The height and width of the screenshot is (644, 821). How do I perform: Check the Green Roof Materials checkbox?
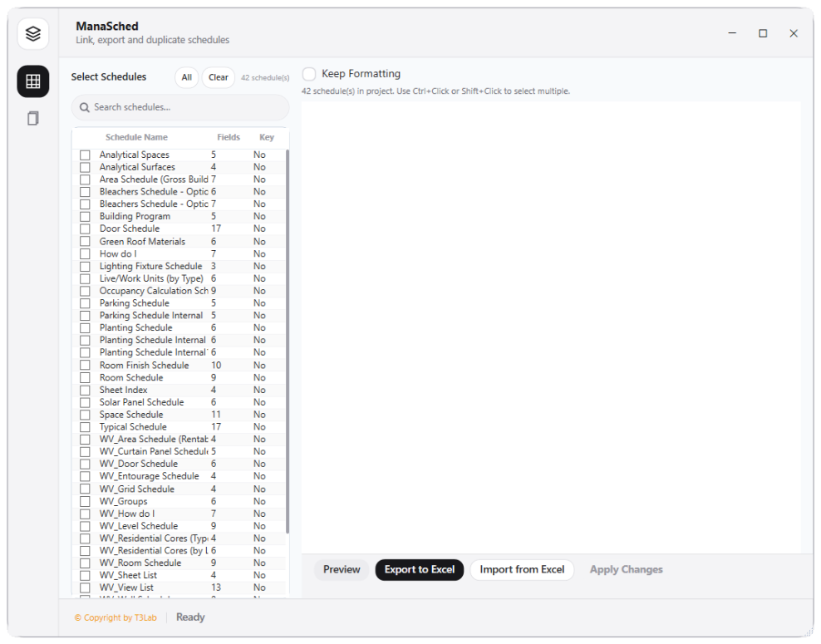click(x=85, y=241)
